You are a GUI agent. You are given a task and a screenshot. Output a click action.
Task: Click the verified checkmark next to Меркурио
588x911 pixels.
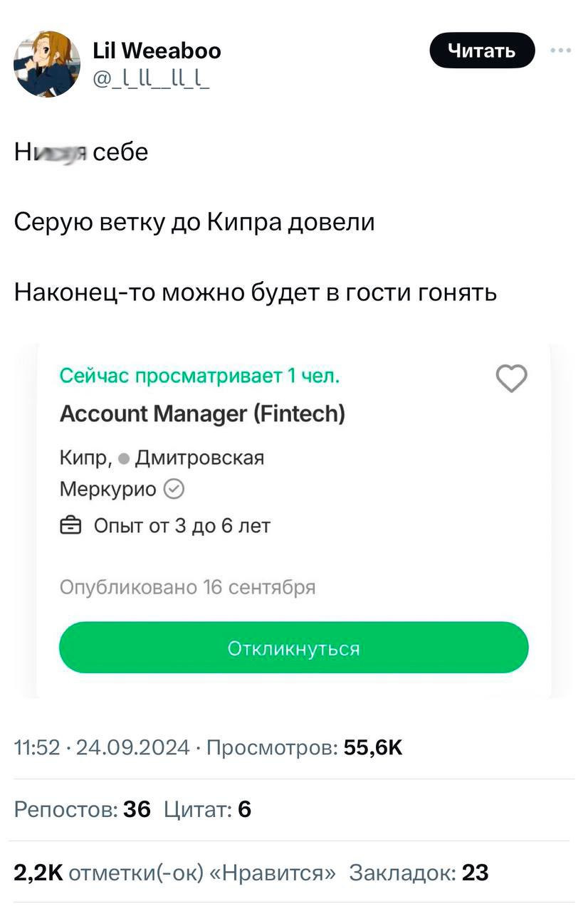click(x=174, y=490)
